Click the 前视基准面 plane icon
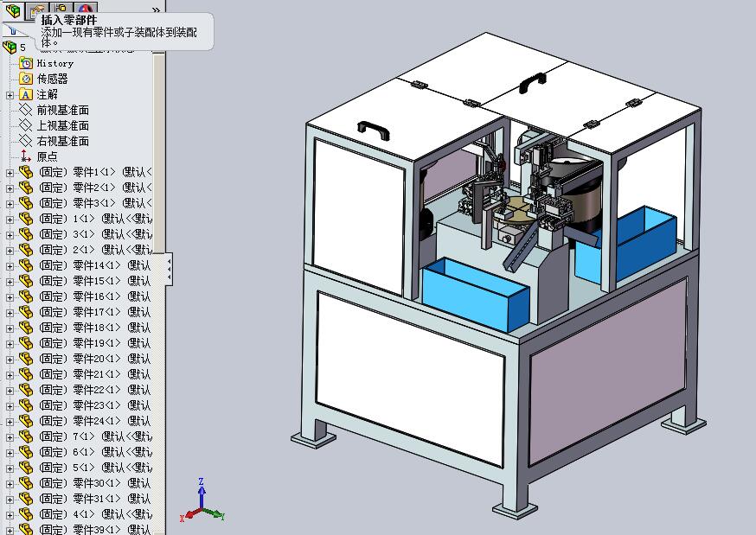756x535 pixels. [27, 110]
